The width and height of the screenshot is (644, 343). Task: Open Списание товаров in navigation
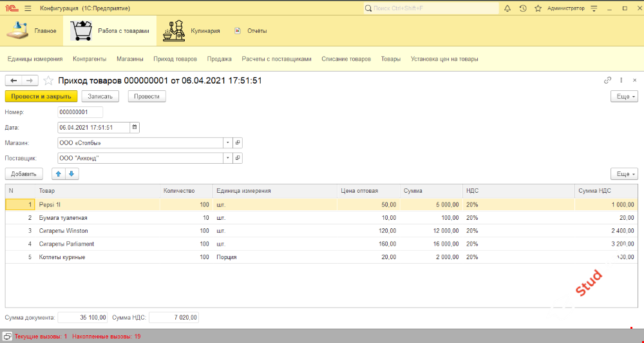pos(346,59)
